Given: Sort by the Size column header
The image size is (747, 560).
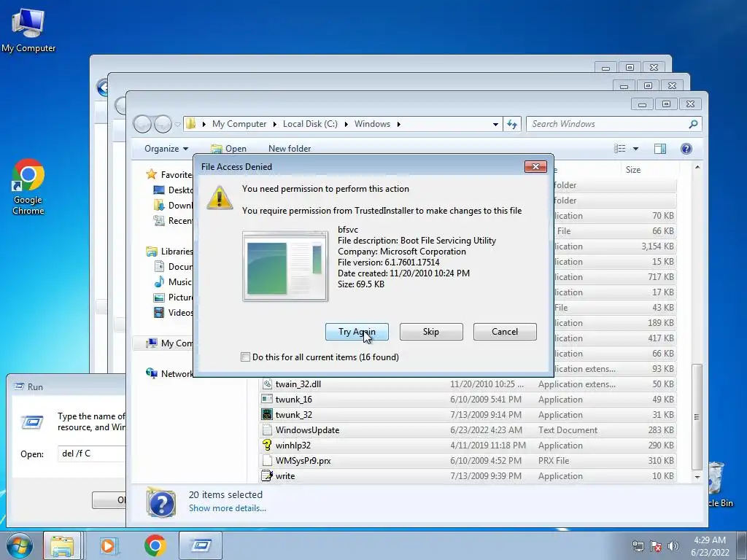Looking at the screenshot, I should pos(632,169).
